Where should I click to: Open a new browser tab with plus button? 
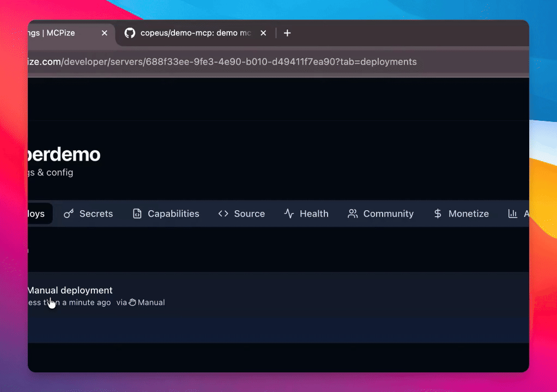click(x=287, y=33)
